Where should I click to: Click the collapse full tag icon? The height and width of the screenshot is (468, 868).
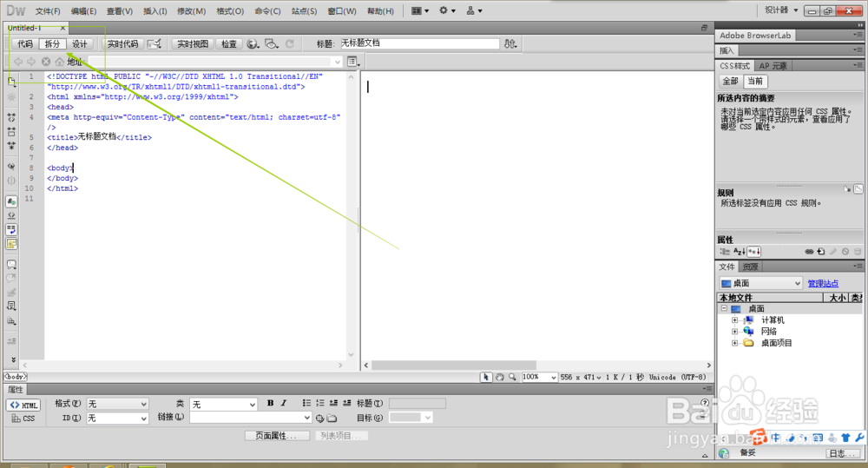click(x=11, y=117)
